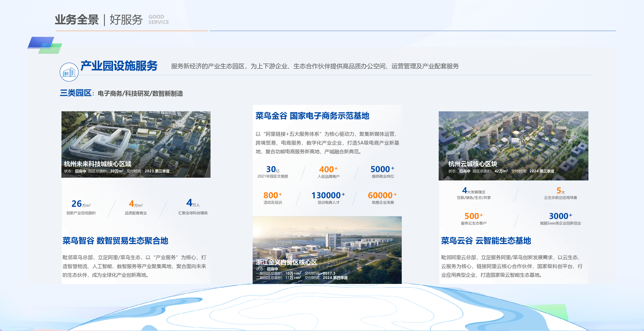Click the 入驻品牌商户 label
The image size is (644, 331).
point(329,176)
